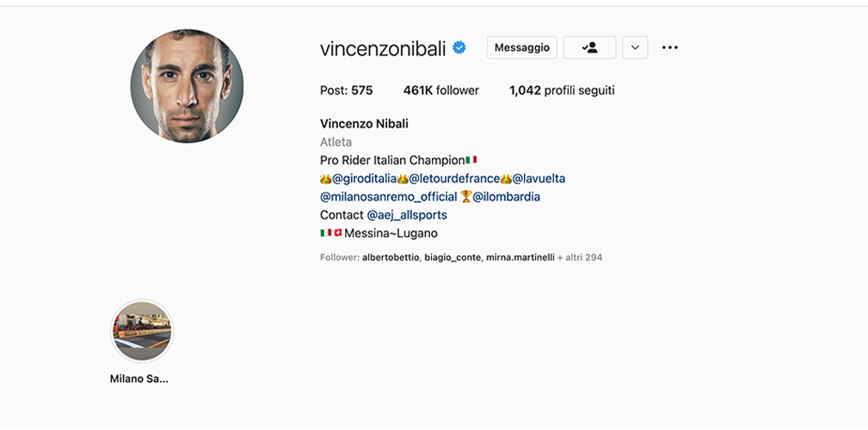This screenshot has height=430, width=868.
Task: Send a message via Messaggio button
Action: pyautogui.click(x=522, y=47)
